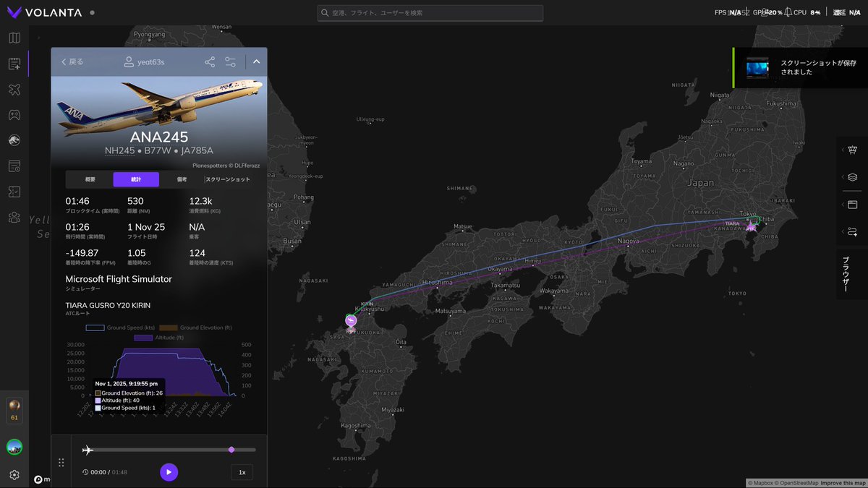Click the スクリーンショットが保存されました notification

click(801, 68)
